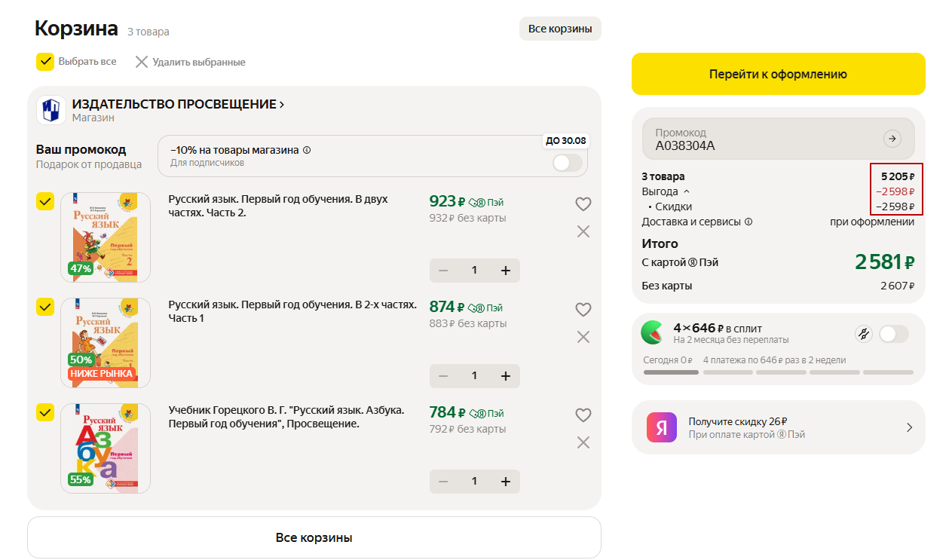This screenshot has width=952, height=560.
Task: Apply promo code using arrow icon
Action: click(892, 139)
